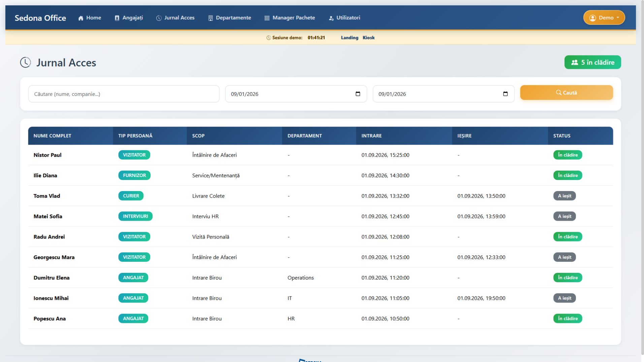The height and width of the screenshot is (362, 644).
Task: Click the Demo user avatar icon
Action: pos(592,18)
